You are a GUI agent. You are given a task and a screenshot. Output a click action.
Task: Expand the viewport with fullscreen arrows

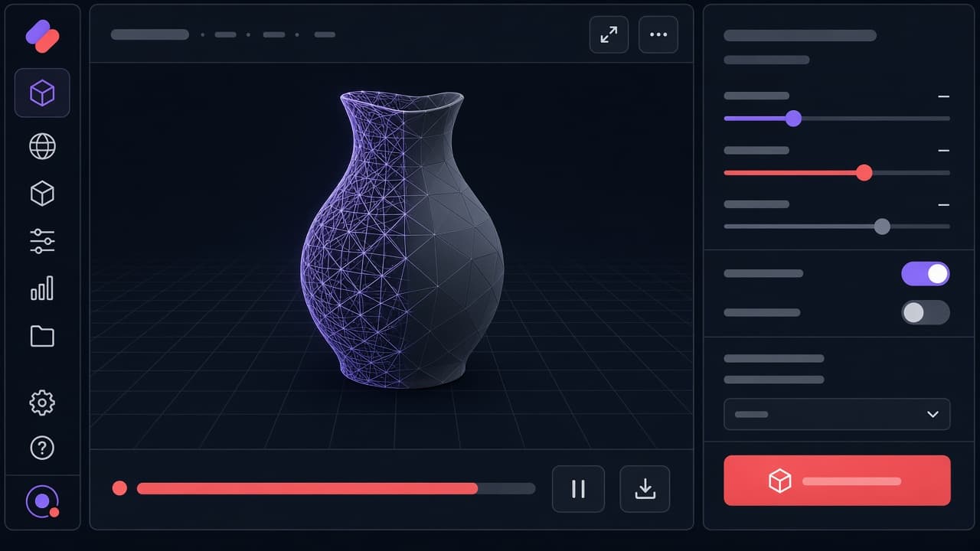coord(609,34)
